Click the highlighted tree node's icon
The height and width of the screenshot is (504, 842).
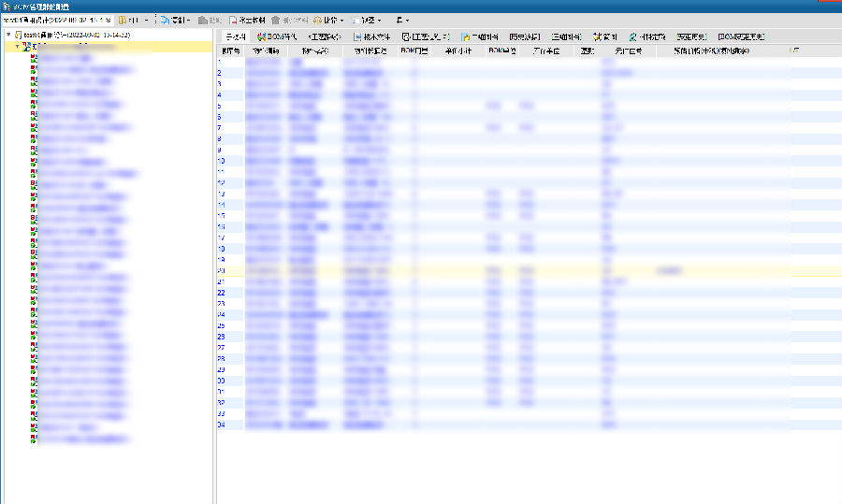tap(27, 47)
